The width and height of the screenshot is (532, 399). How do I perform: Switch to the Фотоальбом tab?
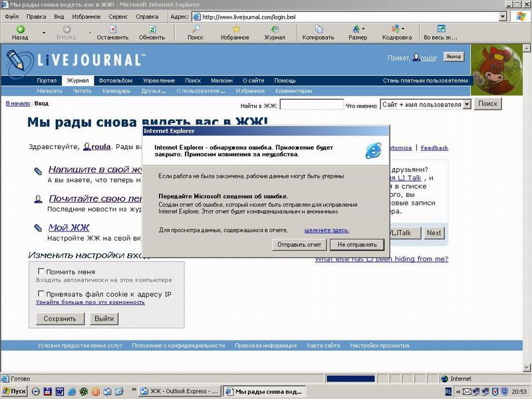tap(116, 80)
